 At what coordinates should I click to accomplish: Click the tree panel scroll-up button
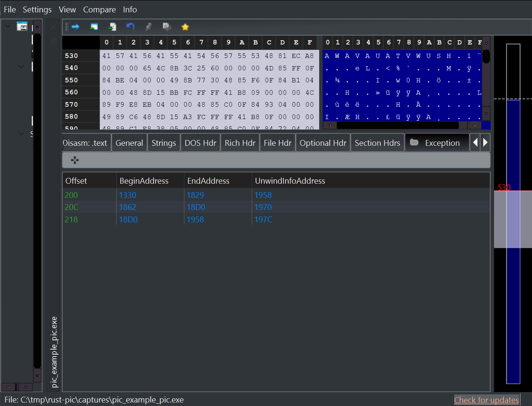tap(37, 27)
